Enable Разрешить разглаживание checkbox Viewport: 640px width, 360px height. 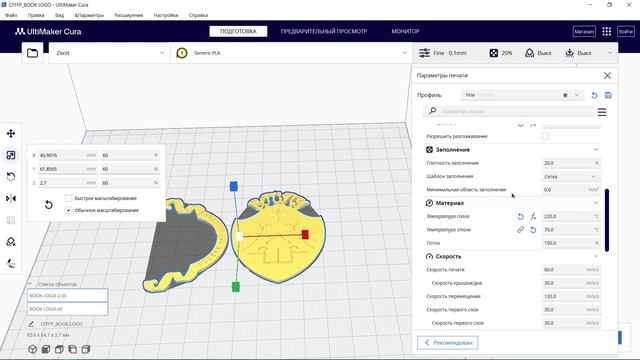coord(545,136)
